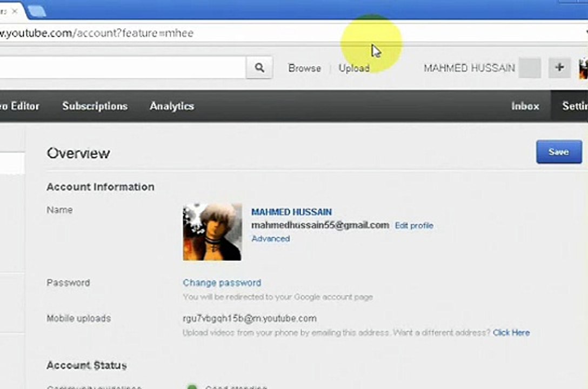Open the MAHMED HUSSAIN profile name link

click(291, 212)
